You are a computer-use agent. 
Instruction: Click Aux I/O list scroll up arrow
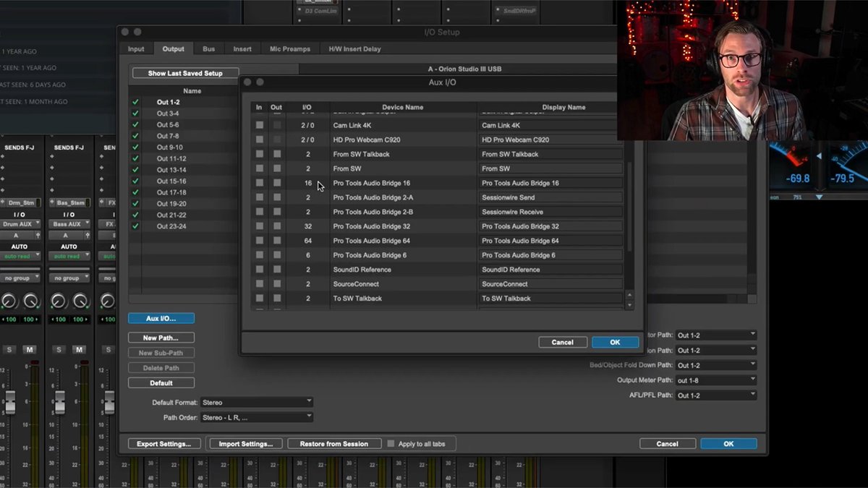pos(629,294)
